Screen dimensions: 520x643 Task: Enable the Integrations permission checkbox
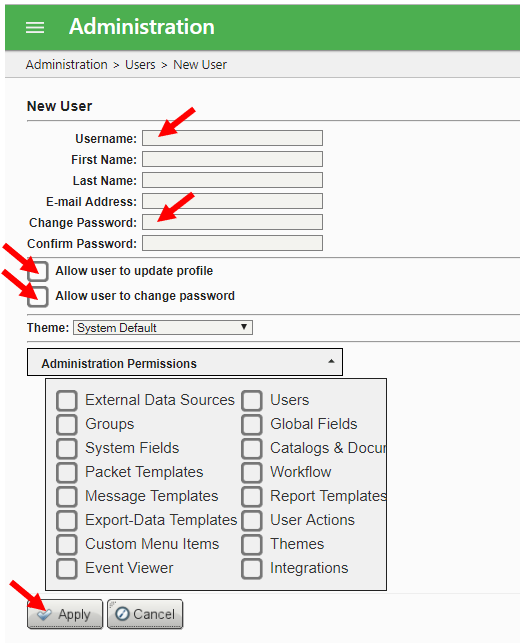pyautogui.click(x=252, y=568)
